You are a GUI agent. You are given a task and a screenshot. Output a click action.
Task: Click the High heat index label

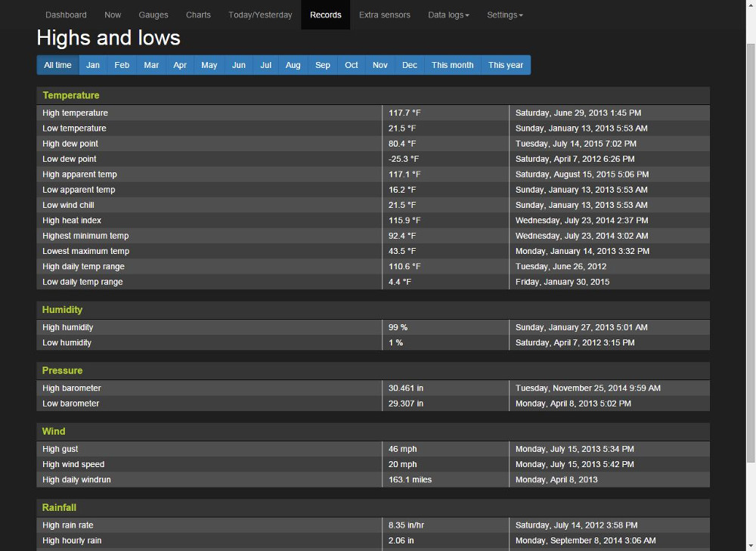[x=72, y=220]
